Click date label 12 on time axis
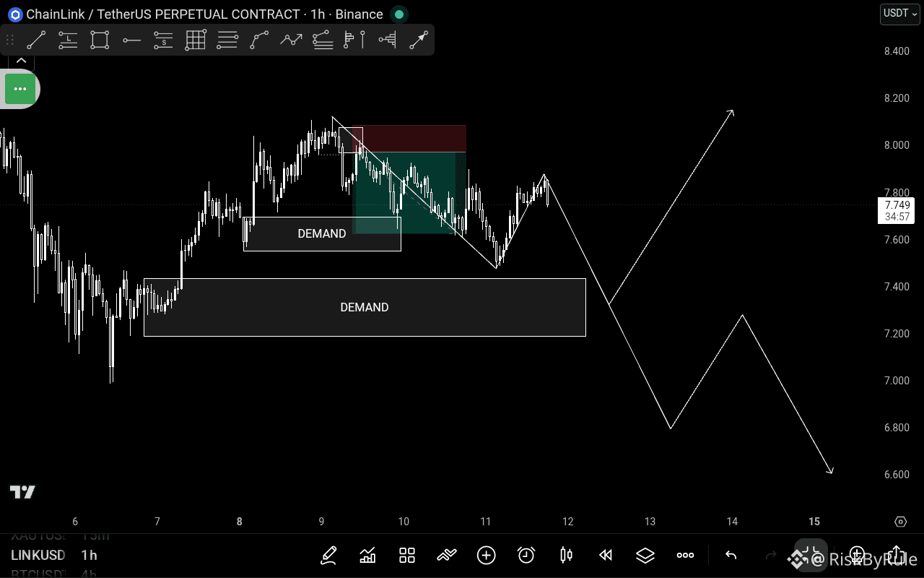Image resolution: width=924 pixels, height=578 pixels. pyautogui.click(x=568, y=522)
